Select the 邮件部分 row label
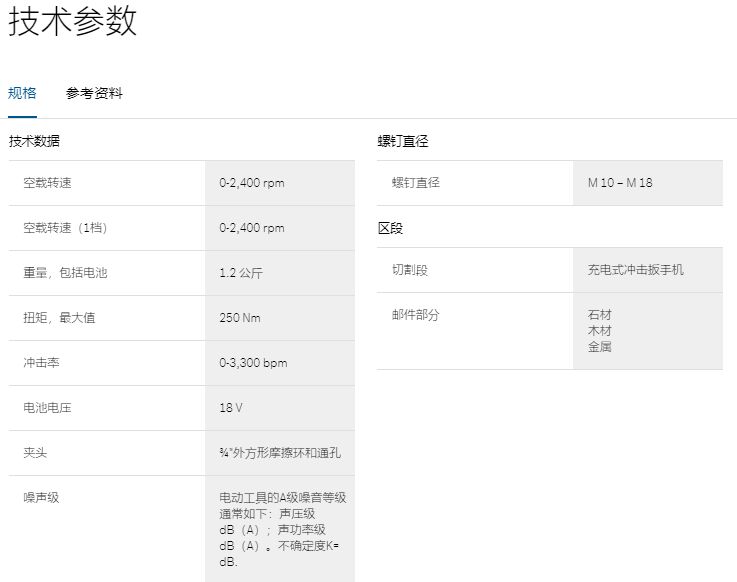737x582 pixels. click(415, 315)
